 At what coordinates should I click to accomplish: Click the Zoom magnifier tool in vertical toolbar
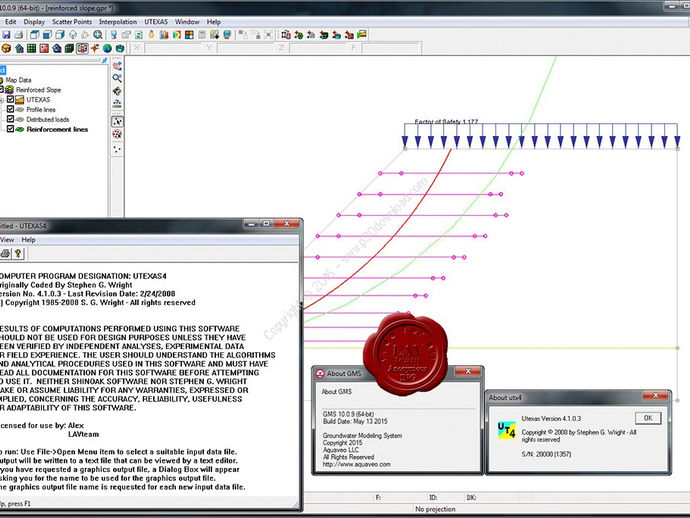coord(117,78)
